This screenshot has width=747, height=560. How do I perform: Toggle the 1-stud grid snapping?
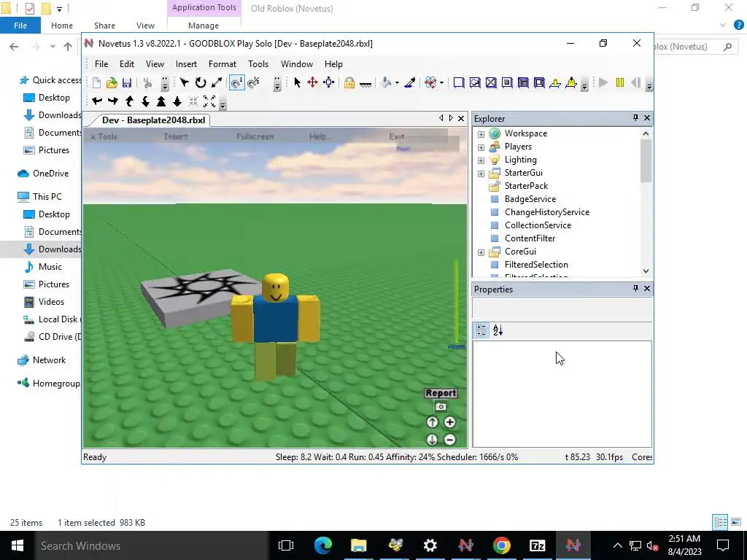pos(237,83)
